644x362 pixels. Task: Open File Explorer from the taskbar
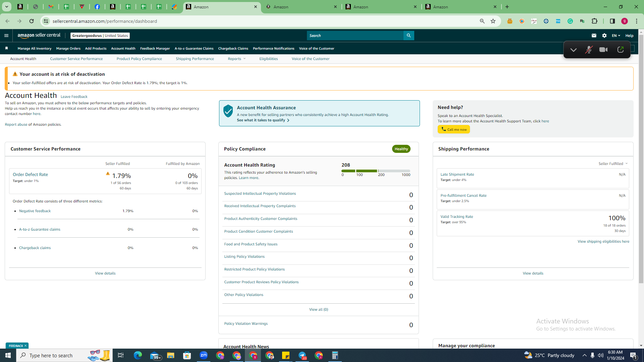tap(170, 355)
